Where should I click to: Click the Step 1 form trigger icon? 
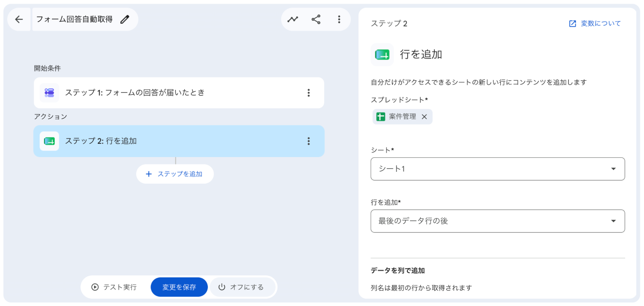coord(49,93)
